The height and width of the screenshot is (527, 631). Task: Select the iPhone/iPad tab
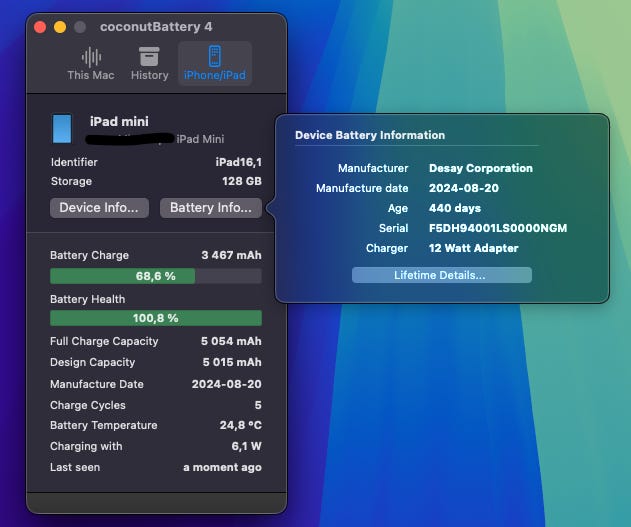(214, 64)
